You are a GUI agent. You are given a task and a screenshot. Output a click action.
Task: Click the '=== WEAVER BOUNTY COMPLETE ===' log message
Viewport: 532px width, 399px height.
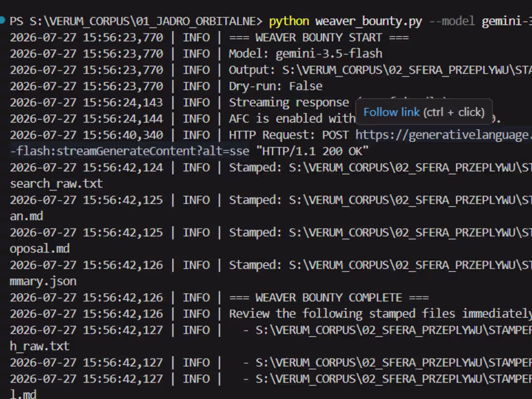(x=329, y=297)
